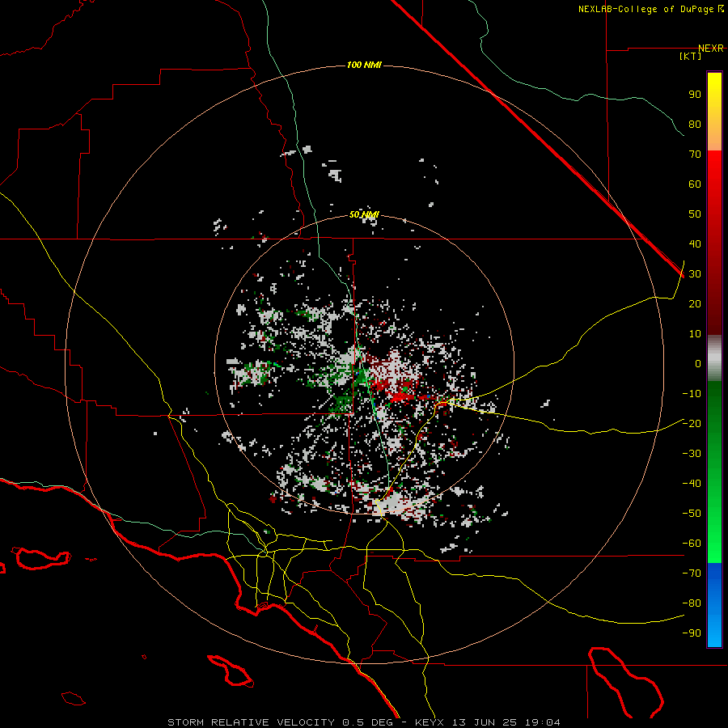This screenshot has width=728, height=728.
Task: Click the -50 value on the velocity scale
Action: click(692, 514)
